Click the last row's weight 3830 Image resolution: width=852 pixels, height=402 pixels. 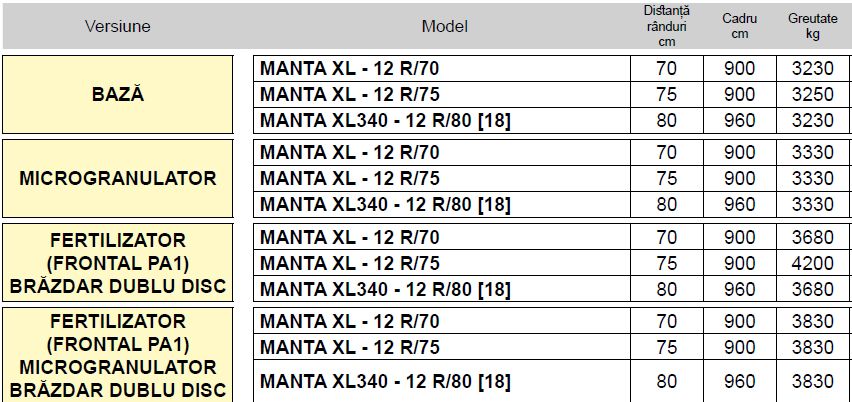(812, 382)
